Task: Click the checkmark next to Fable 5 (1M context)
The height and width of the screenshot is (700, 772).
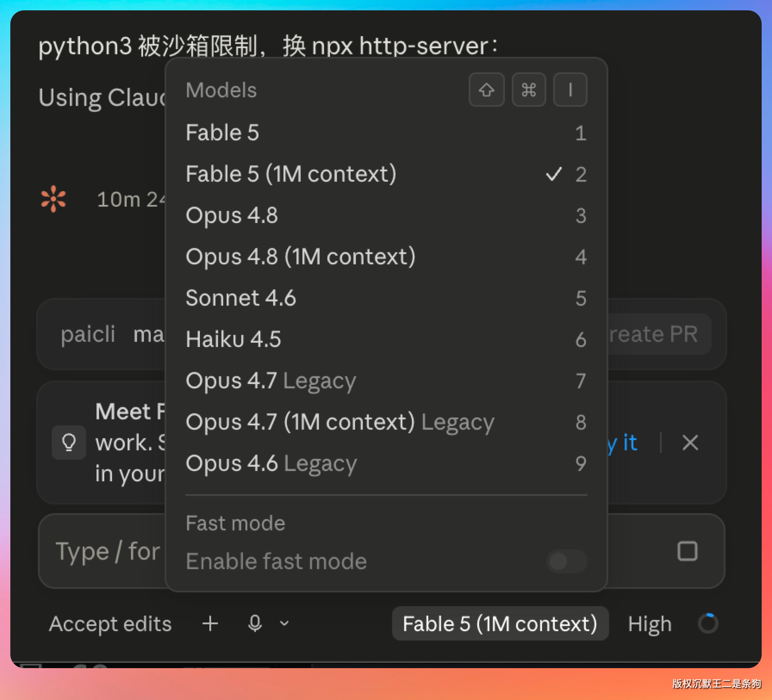Action: click(554, 174)
